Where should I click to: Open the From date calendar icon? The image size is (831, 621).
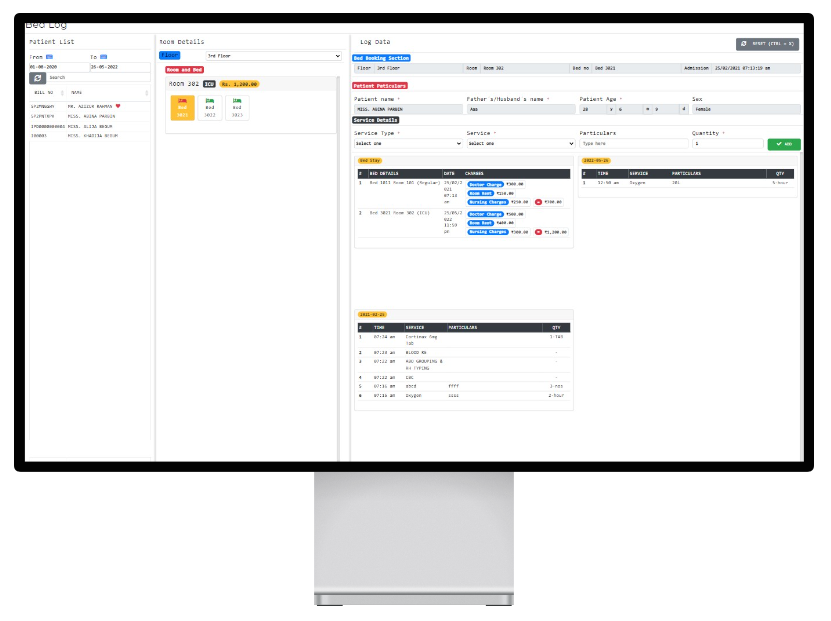coord(48,57)
